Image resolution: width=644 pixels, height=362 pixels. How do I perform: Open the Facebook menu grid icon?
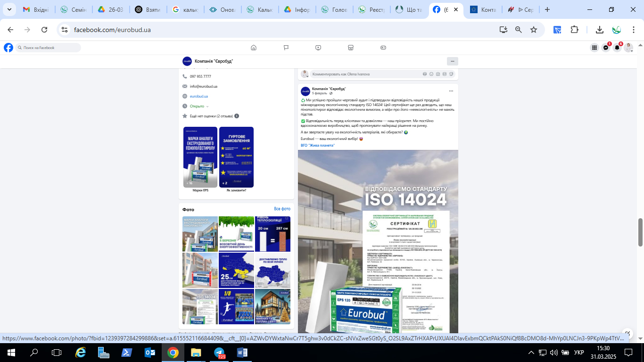(x=594, y=48)
